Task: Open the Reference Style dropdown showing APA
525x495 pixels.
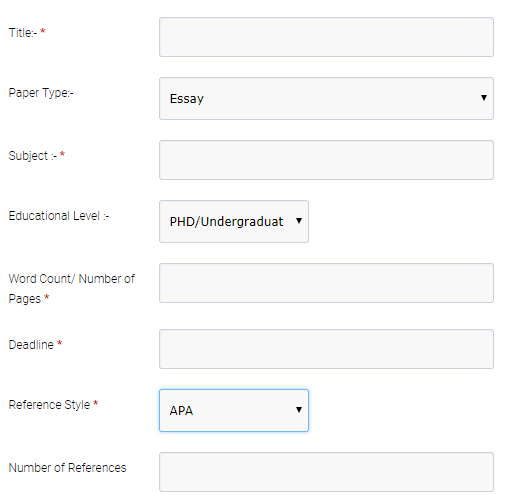Action: (234, 410)
